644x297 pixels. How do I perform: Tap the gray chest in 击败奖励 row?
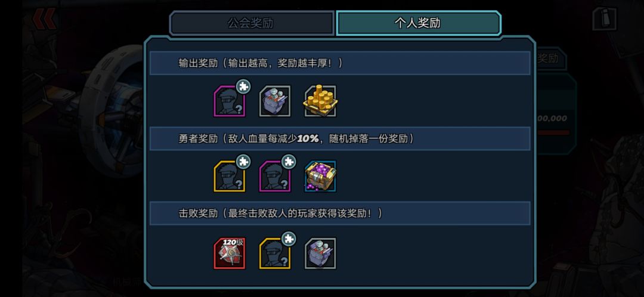(320, 253)
